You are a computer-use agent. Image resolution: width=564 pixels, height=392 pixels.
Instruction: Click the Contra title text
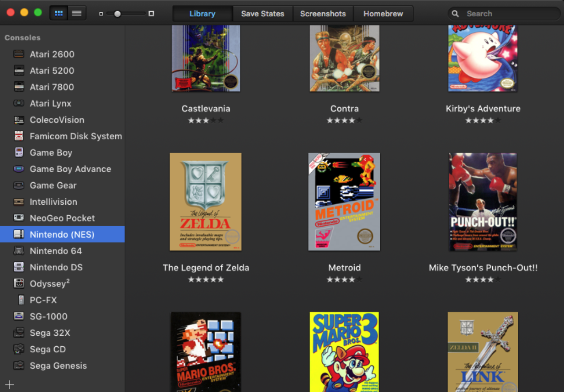(345, 109)
